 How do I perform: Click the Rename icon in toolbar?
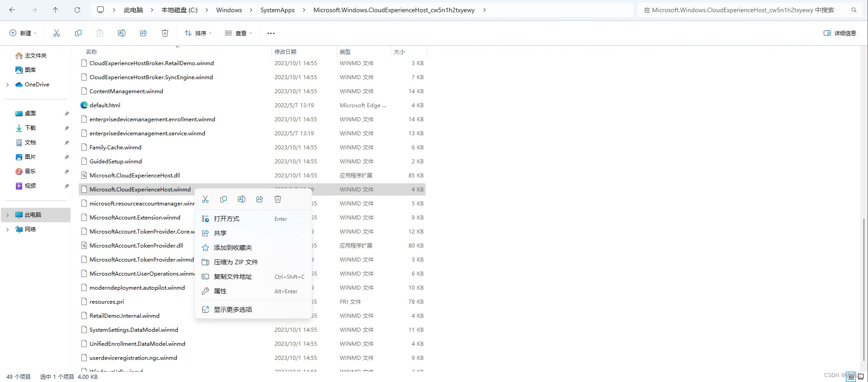pos(122,33)
